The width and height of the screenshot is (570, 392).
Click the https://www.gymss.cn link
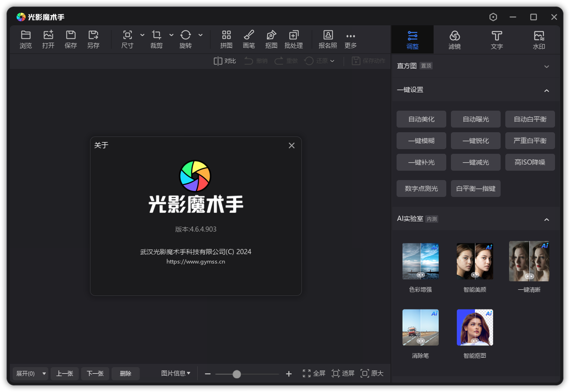(196, 262)
